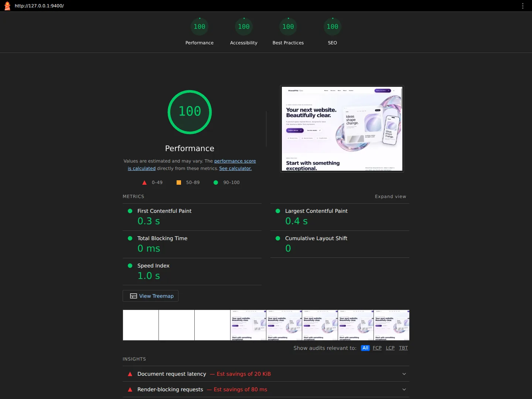Filter audits relevant to TBT
Image resolution: width=532 pixels, height=399 pixels.
click(x=403, y=348)
